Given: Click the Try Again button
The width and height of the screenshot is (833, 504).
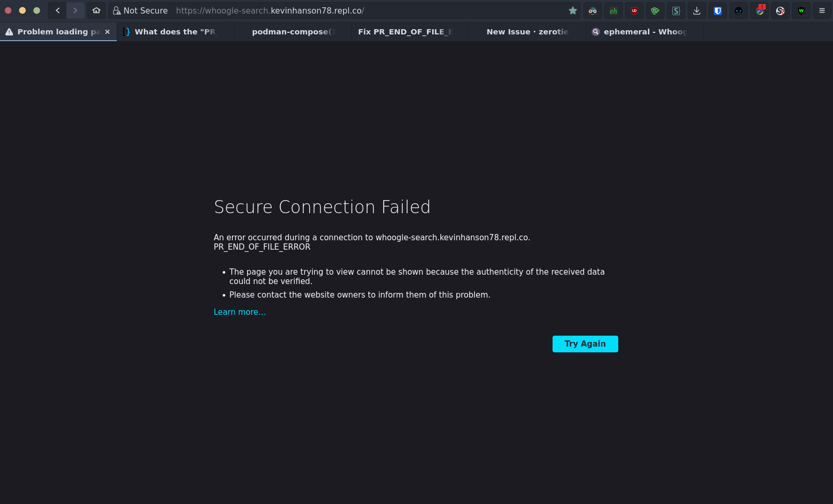Looking at the screenshot, I should pos(585,343).
